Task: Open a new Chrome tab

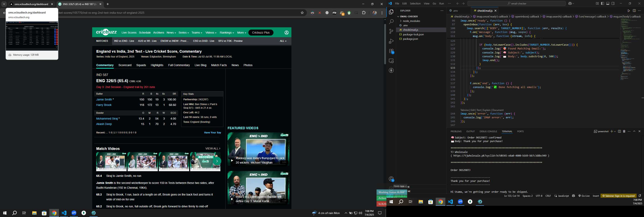Action: tap(108, 4)
